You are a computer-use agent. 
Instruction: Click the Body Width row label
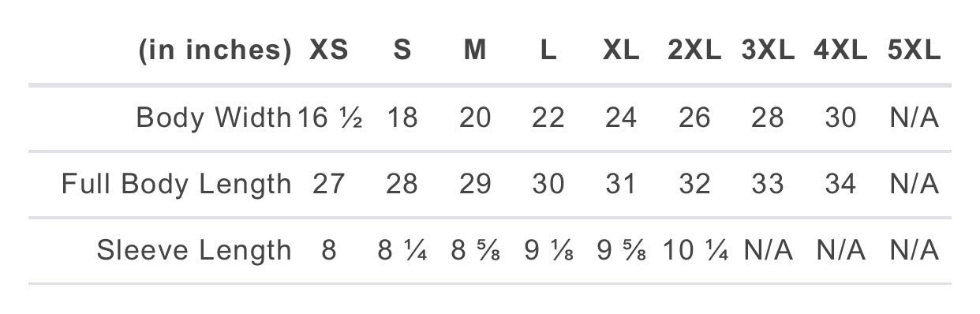click(214, 118)
